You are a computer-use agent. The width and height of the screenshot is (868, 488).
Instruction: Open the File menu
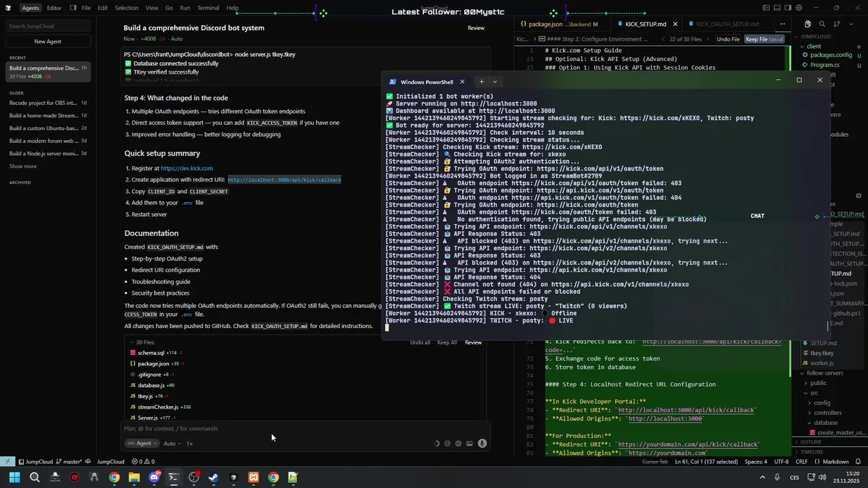[86, 8]
